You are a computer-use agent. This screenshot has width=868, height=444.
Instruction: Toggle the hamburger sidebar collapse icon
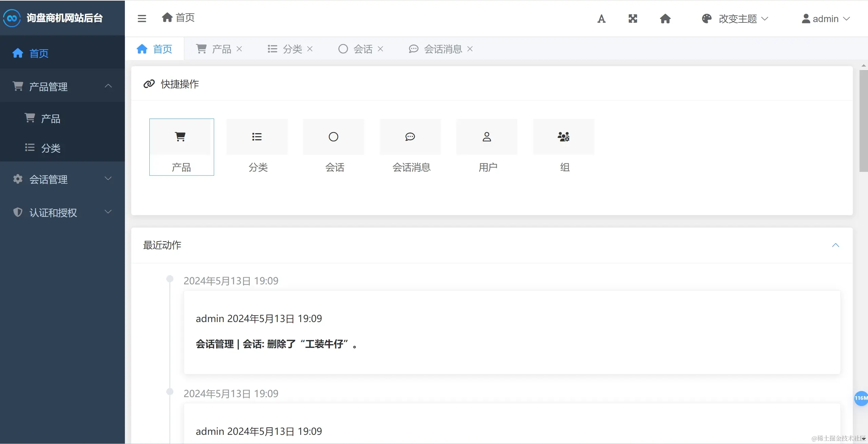(x=142, y=18)
